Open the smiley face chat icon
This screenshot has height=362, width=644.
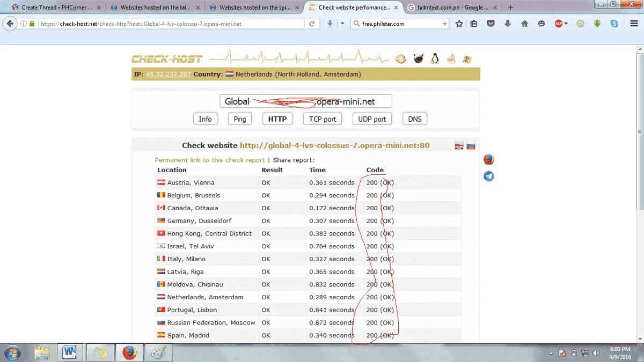tap(541, 24)
